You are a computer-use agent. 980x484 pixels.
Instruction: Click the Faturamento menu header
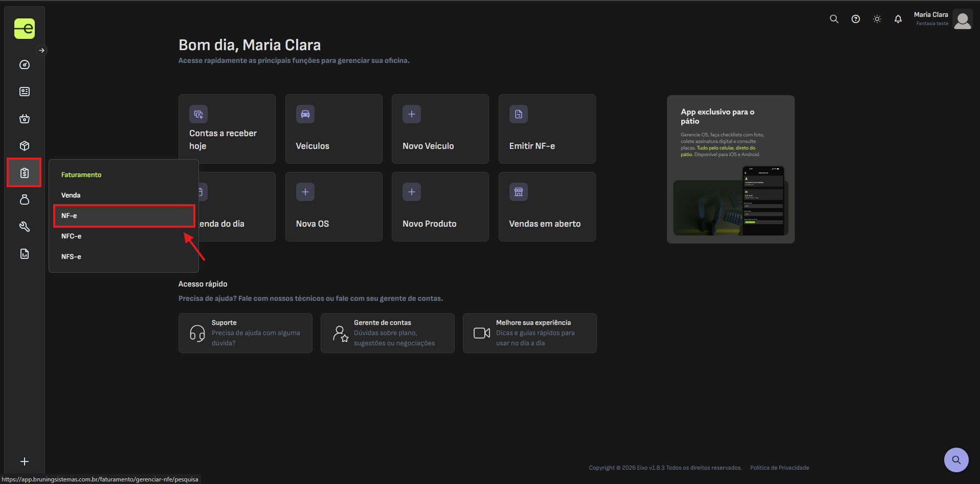(x=81, y=174)
